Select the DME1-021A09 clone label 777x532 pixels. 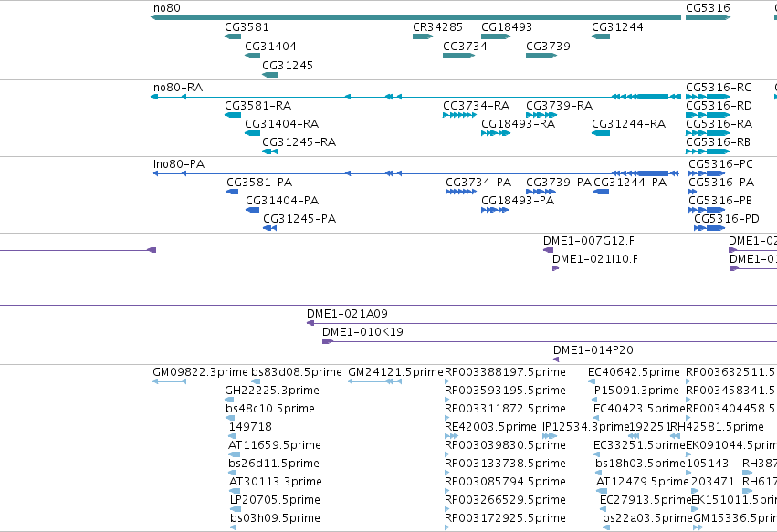tap(347, 314)
